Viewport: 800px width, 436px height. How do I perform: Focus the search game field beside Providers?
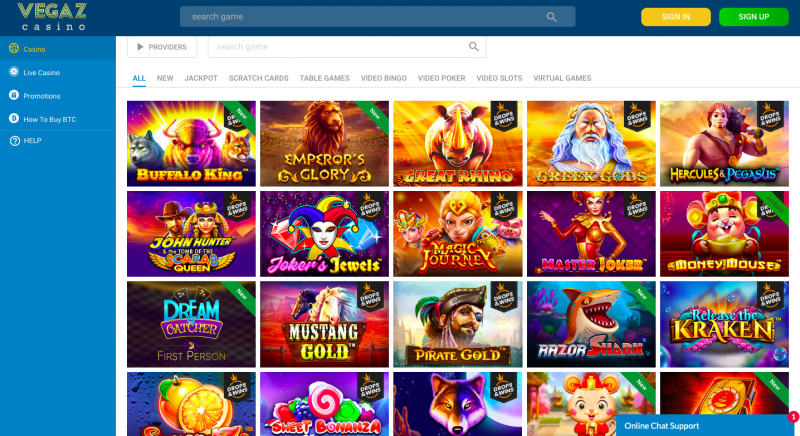pyautogui.click(x=347, y=47)
